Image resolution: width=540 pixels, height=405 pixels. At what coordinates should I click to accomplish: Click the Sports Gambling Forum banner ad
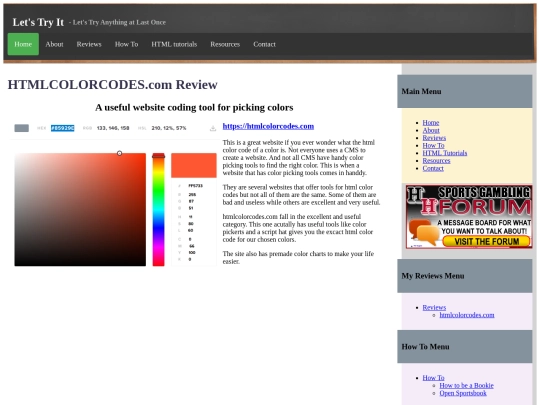tap(469, 217)
